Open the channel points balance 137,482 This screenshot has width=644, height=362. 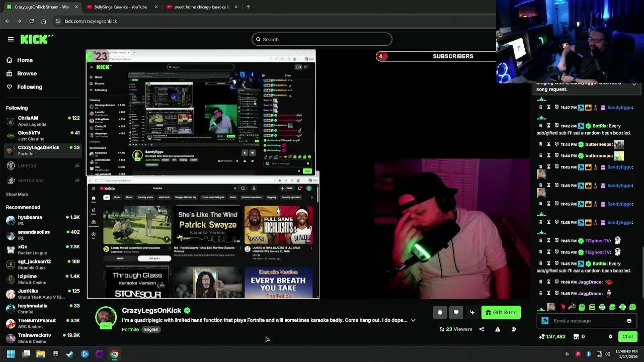tap(552, 337)
